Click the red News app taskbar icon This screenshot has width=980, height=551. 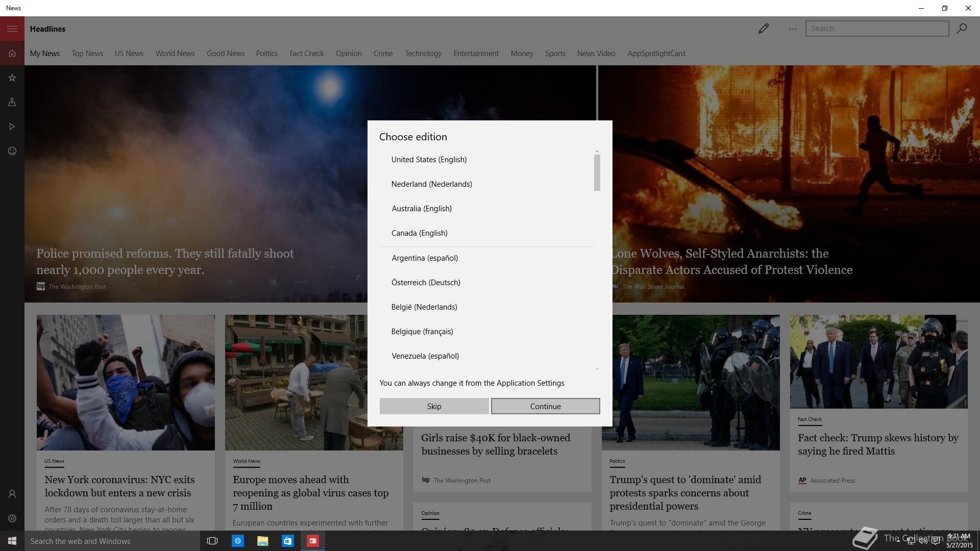[312, 541]
